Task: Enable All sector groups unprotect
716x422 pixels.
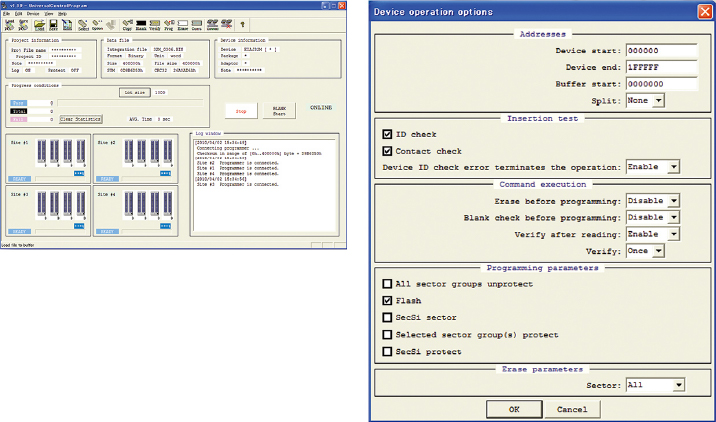Action: coord(387,284)
